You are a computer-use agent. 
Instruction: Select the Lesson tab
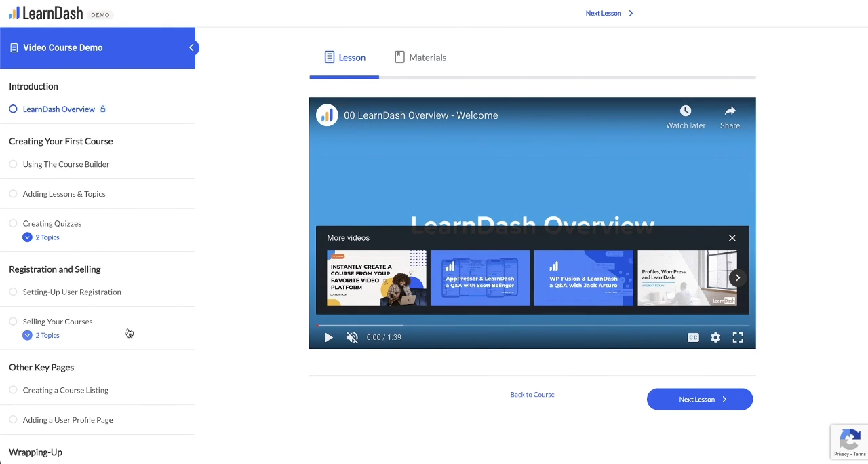pos(344,57)
